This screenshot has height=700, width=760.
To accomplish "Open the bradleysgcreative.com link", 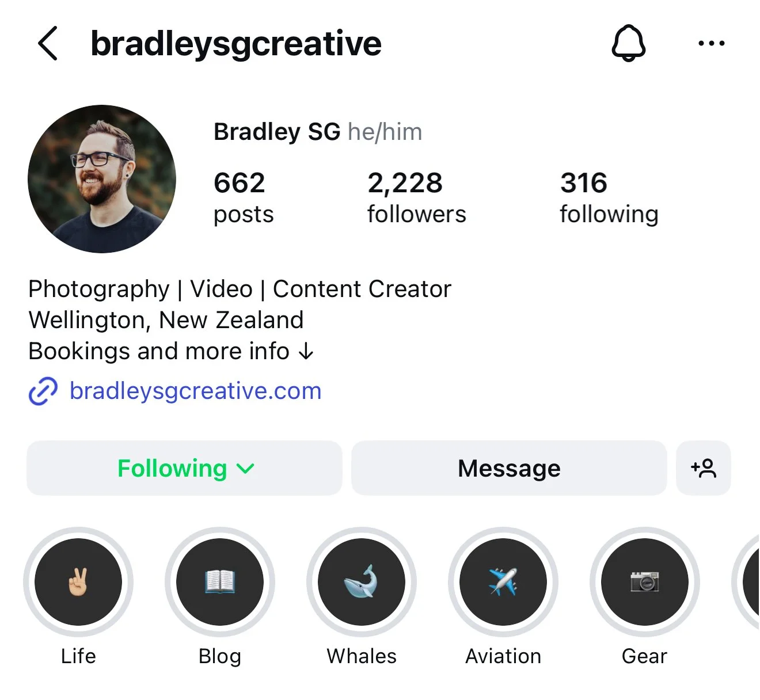I will pyautogui.click(x=195, y=391).
